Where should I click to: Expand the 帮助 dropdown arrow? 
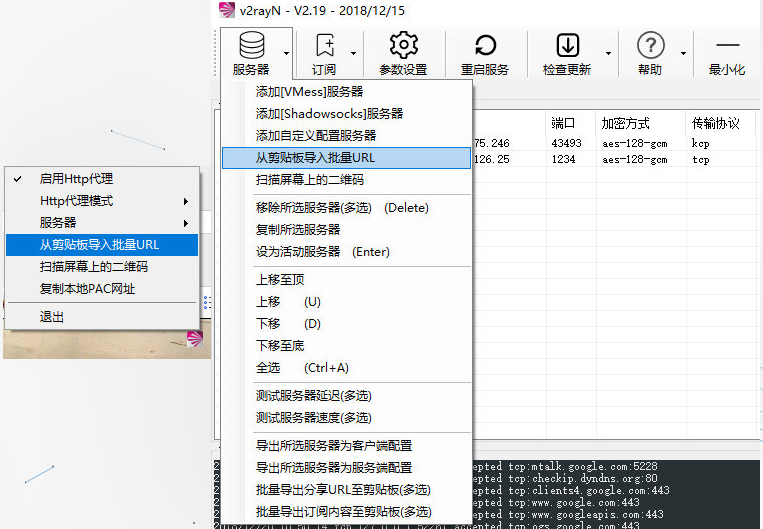tap(683, 53)
